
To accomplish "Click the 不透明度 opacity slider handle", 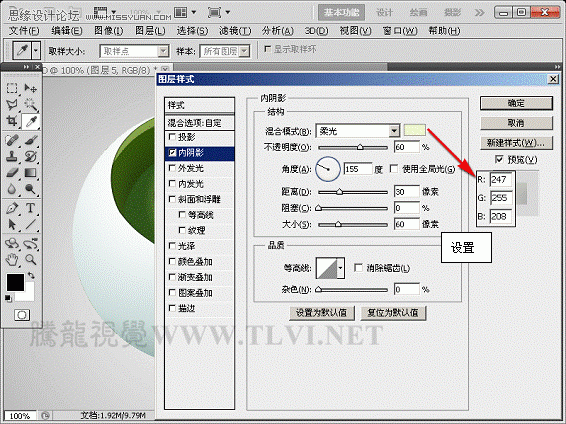I will click(360, 147).
